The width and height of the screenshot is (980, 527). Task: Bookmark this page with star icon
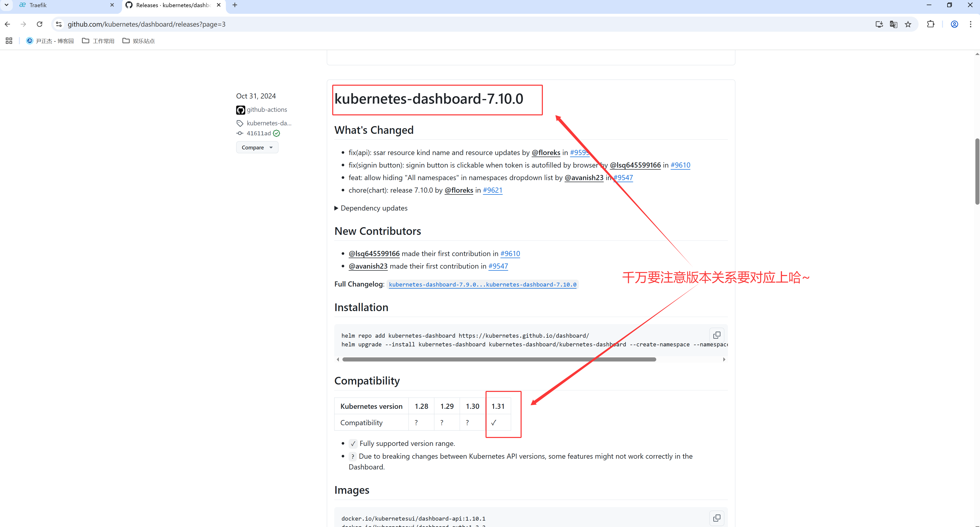coord(908,24)
